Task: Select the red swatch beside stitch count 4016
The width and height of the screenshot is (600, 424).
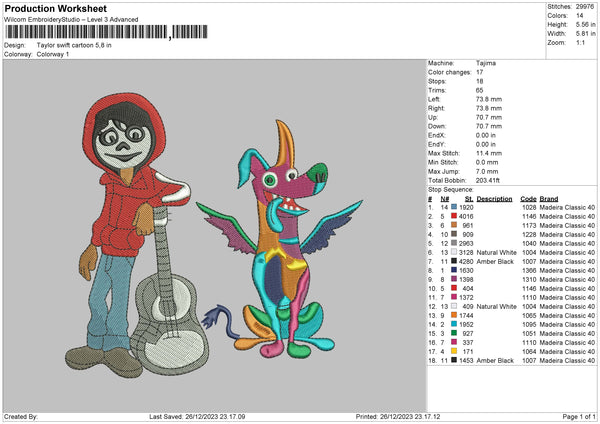Action: click(x=454, y=216)
